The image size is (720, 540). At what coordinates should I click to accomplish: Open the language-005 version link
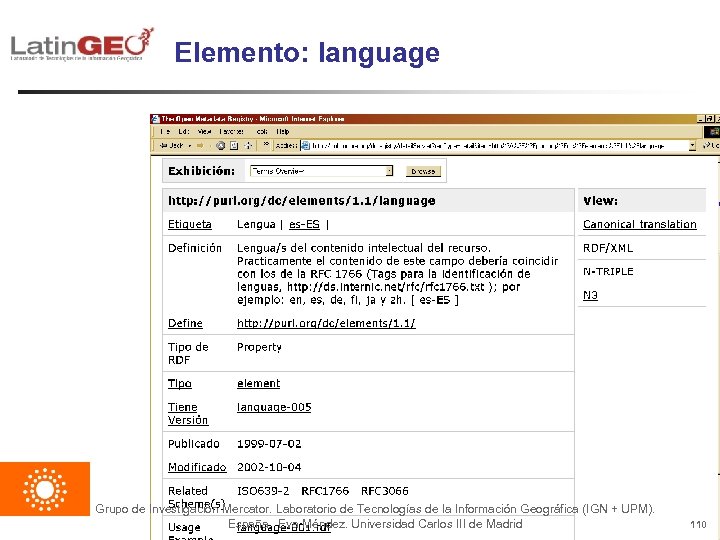click(x=274, y=407)
